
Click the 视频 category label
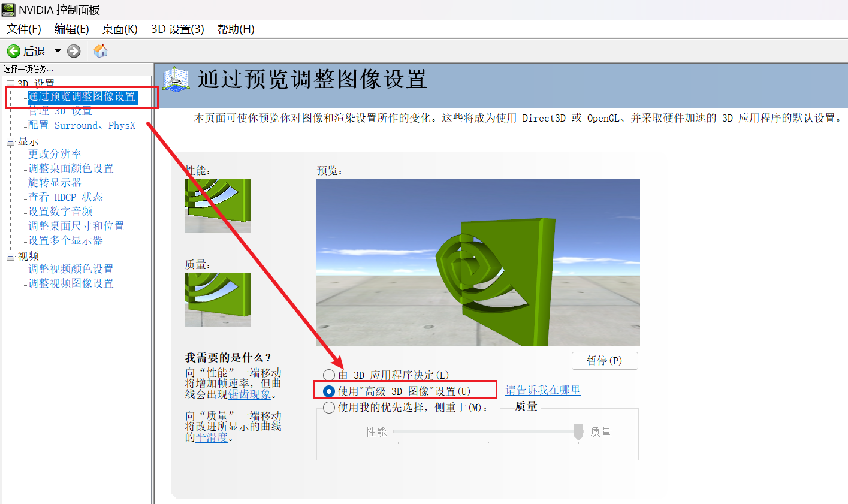pyautogui.click(x=28, y=256)
